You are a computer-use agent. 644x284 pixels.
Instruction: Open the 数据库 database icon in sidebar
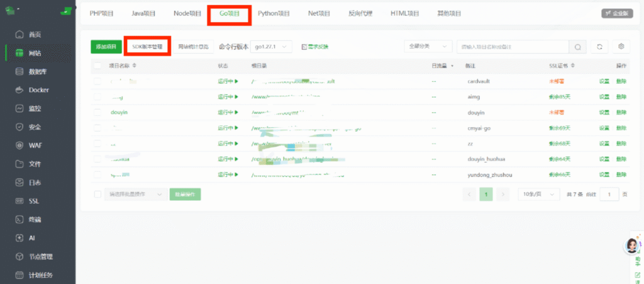point(19,72)
